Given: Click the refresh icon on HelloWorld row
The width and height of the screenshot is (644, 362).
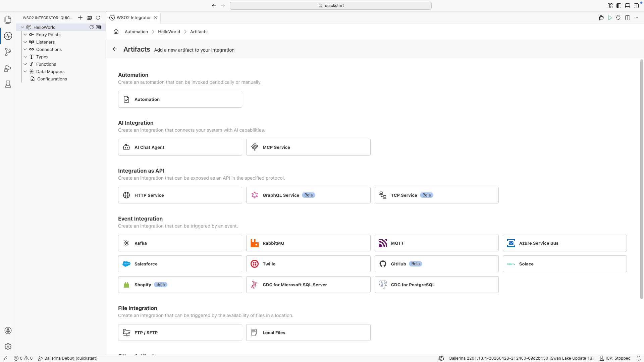Looking at the screenshot, I should click(91, 27).
